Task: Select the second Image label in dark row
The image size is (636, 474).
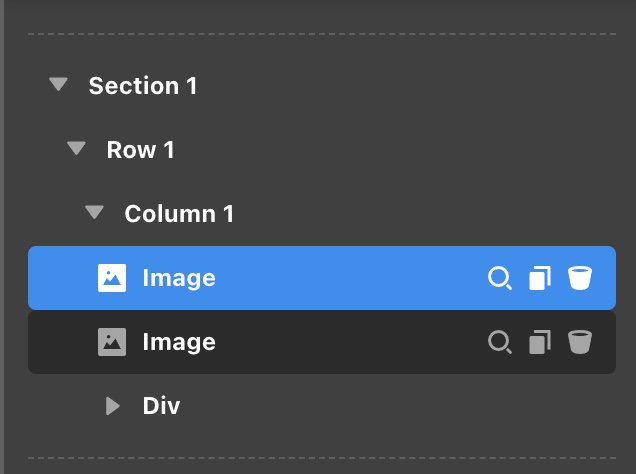Action: click(x=179, y=342)
